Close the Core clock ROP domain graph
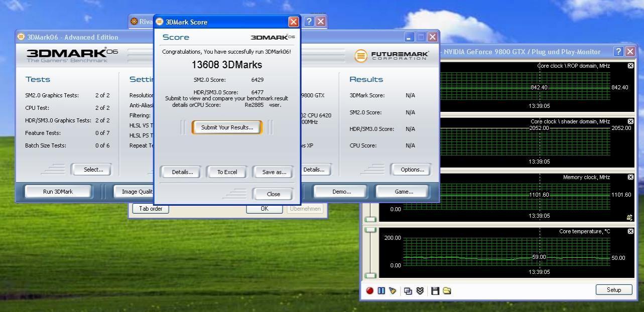This screenshot has width=644, height=312. point(630,66)
